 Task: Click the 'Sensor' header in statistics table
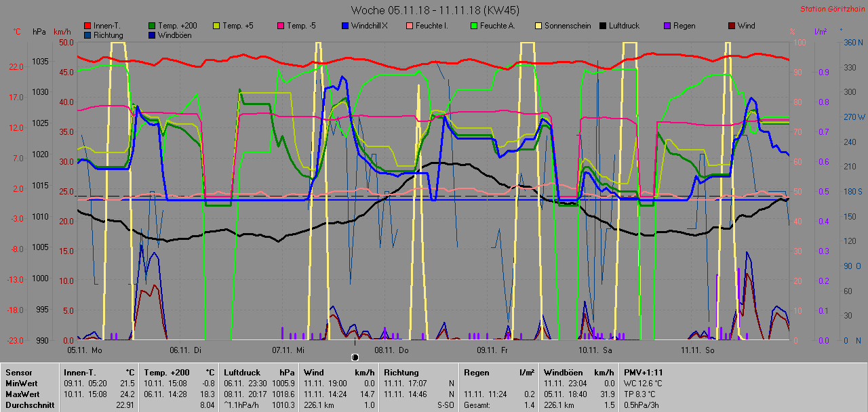pos(18,373)
